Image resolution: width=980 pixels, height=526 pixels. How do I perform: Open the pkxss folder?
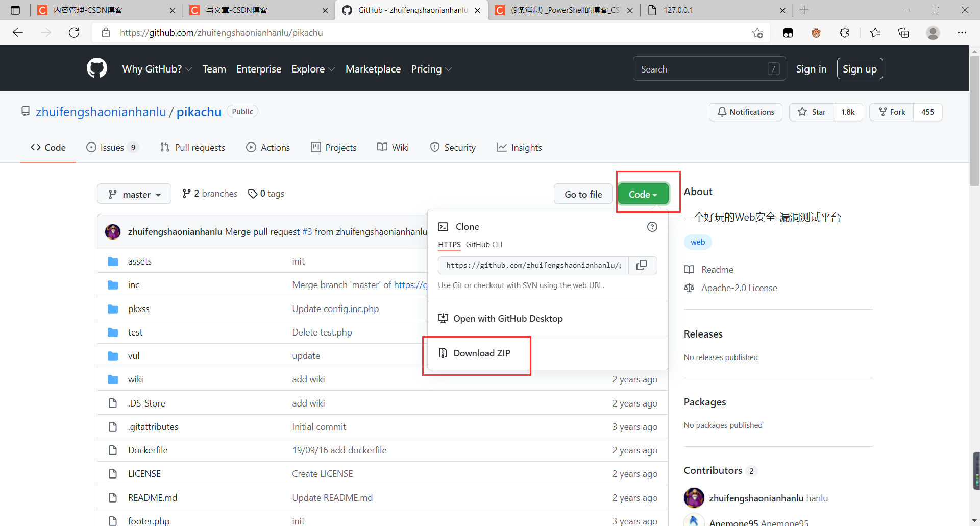click(x=139, y=309)
